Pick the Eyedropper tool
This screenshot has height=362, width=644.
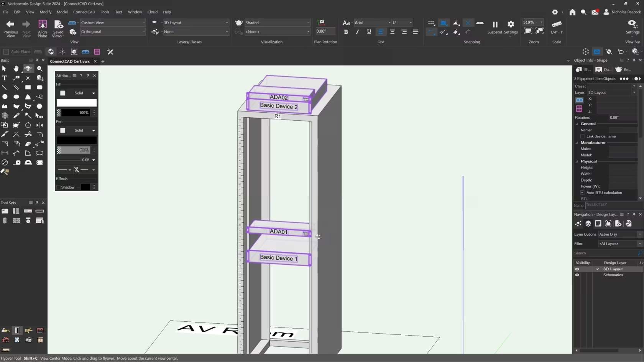coord(16,116)
